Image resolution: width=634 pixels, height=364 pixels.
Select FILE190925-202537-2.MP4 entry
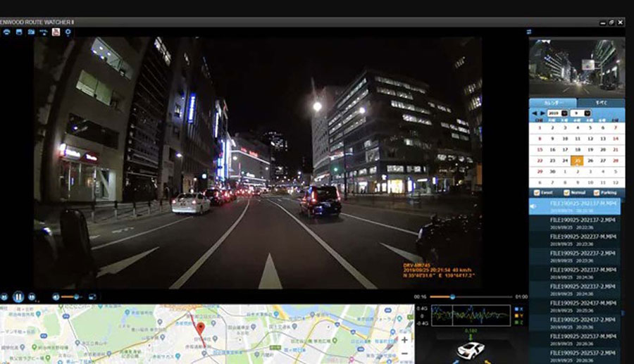tap(575, 356)
